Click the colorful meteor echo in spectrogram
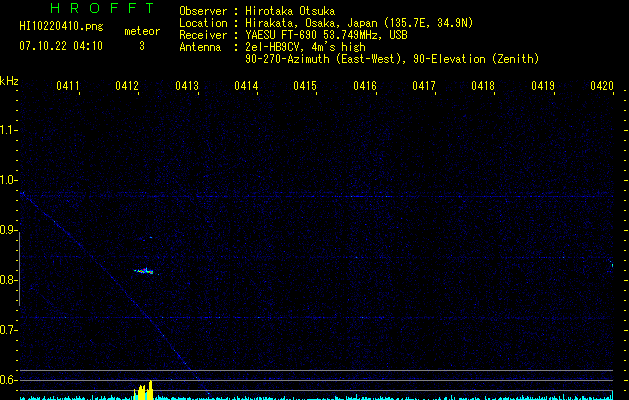This screenshot has width=629, height=400. (x=144, y=271)
